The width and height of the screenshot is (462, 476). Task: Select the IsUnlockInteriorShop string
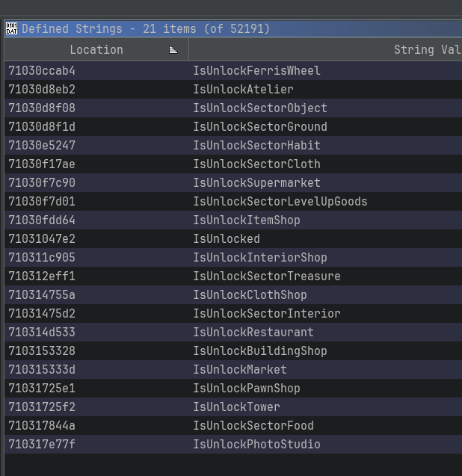[x=260, y=257]
